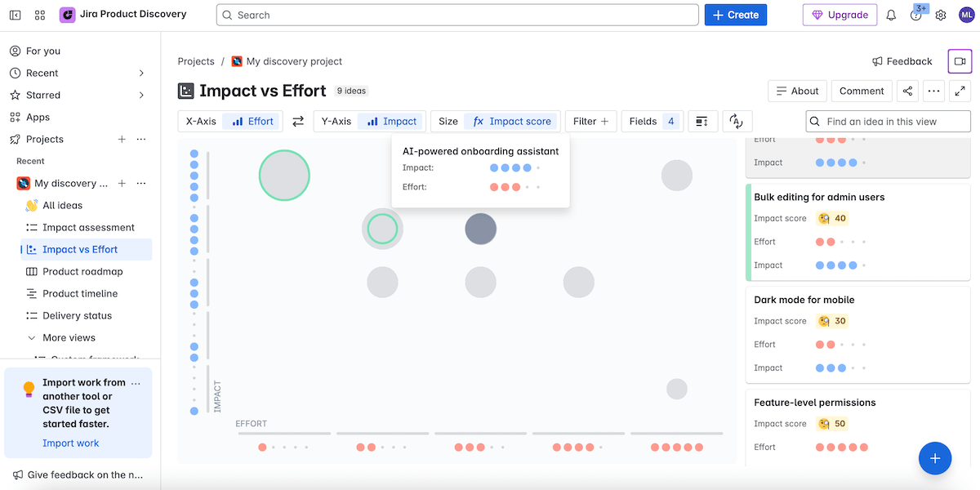Screen dimensions: 980x490
Task: Enter fullscreen with the expand arrows icon
Action: (960, 91)
